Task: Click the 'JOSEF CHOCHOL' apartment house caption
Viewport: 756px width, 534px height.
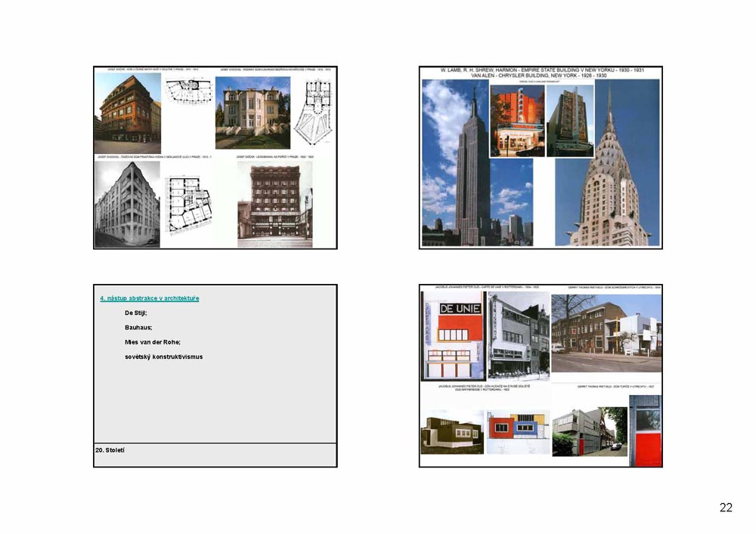Action: pyautogui.click(x=153, y=157)
